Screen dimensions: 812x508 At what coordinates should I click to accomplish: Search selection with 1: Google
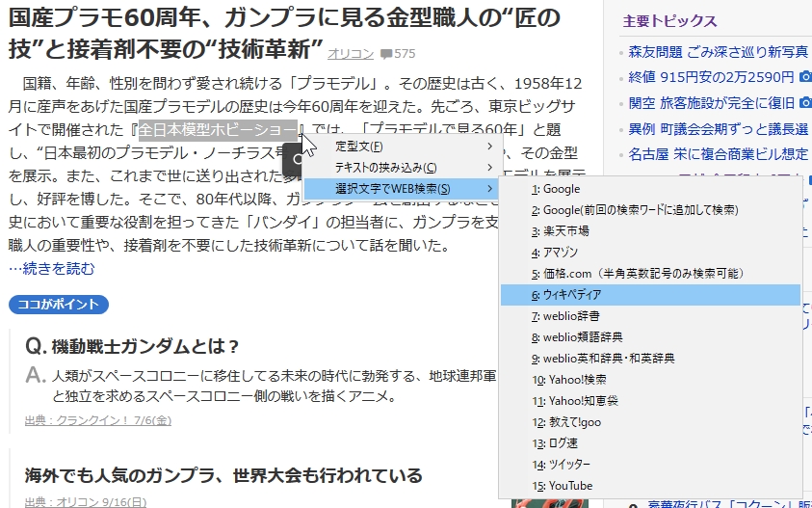click(650, 189)
